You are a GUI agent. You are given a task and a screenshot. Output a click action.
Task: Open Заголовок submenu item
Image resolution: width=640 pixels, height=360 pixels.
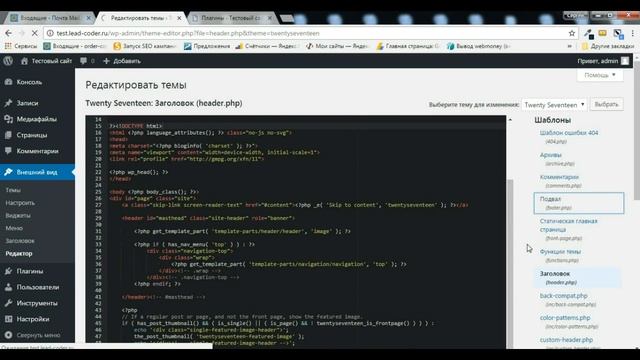20,240
